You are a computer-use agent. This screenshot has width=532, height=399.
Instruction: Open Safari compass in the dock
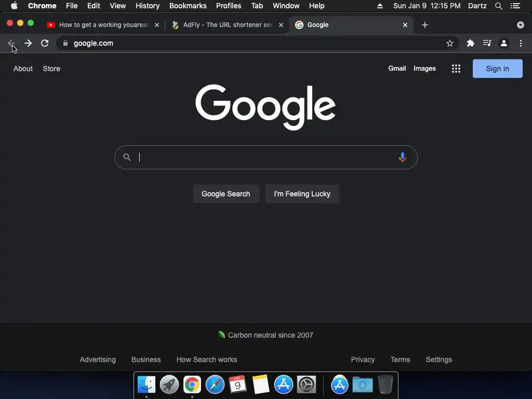pyautogui.click(x=215, y=385)
